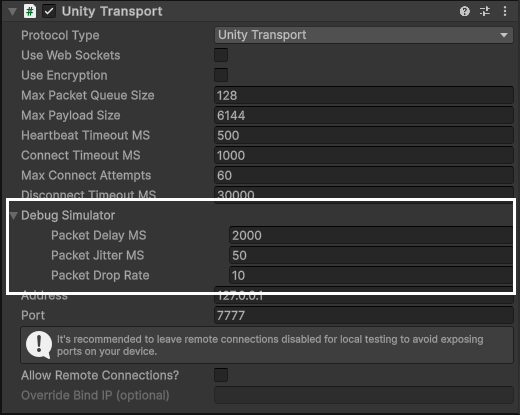520x415 pixels.
Task: Disable the Unity Transport component checkbox
Action: 49,11
